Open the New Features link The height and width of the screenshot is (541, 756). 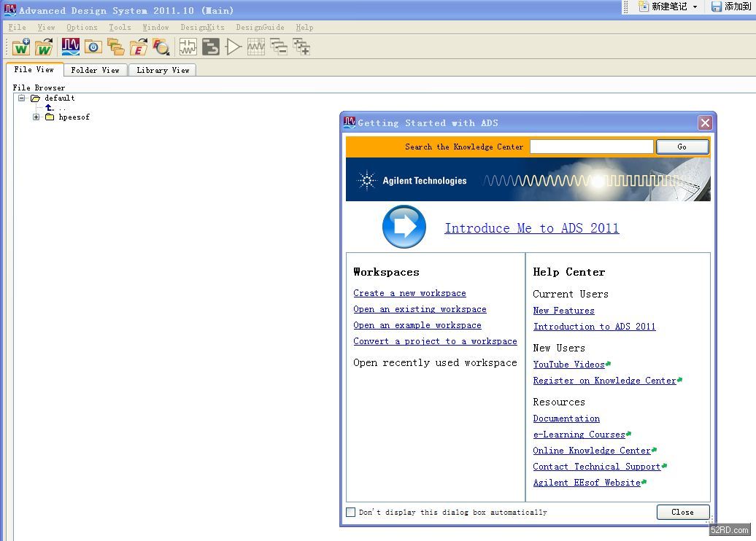click(563, 311)
